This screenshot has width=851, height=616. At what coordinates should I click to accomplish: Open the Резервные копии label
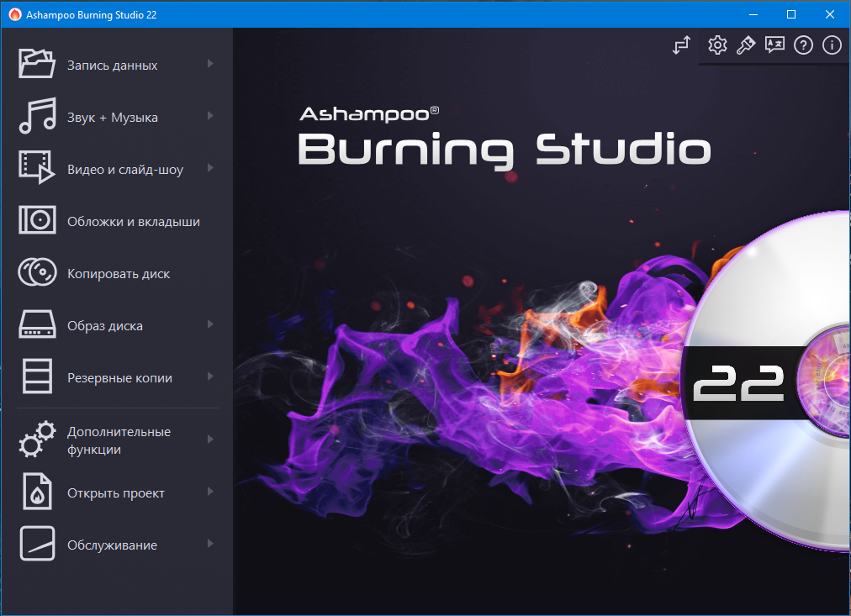[119, 378]
